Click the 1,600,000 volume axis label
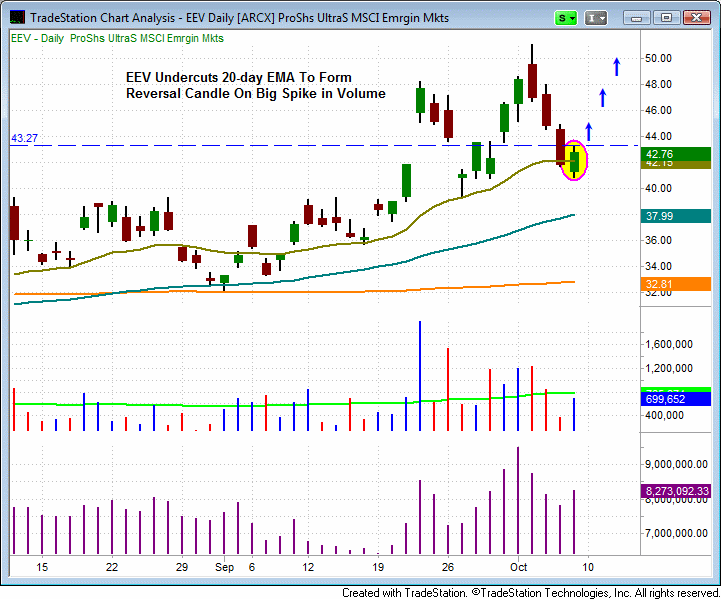This screenshot has width=721, height=599. coord(669,344)
